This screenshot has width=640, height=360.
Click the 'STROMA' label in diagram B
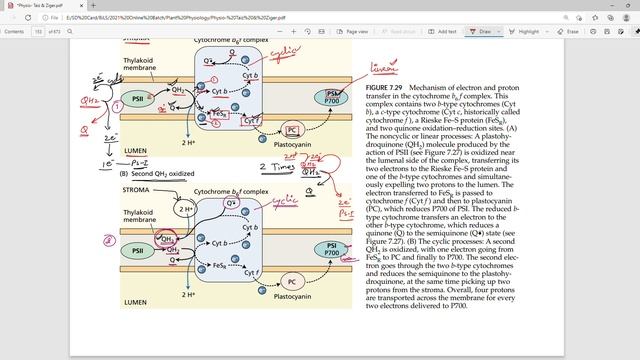(136, 190)
